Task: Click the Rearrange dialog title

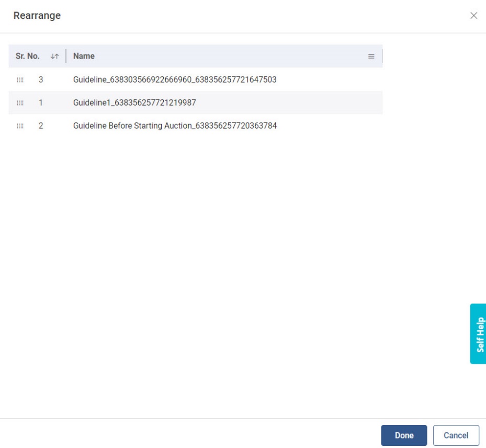Action: [x=37, y=16]
